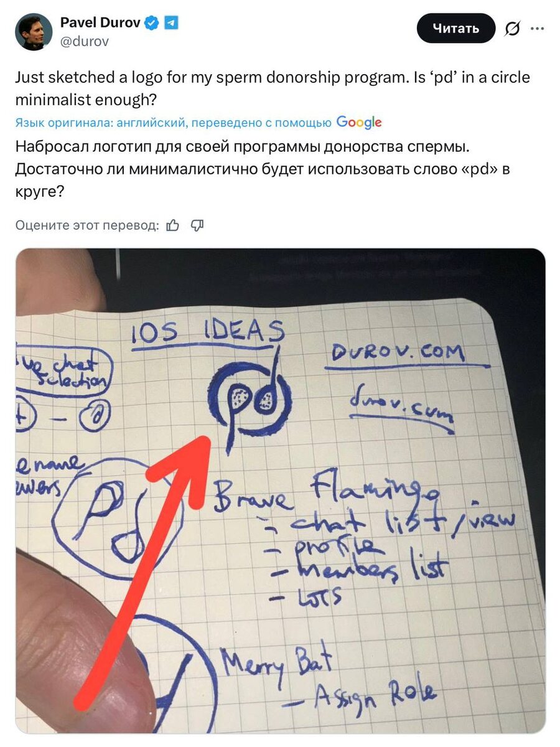Click the Telegram affiliation badge
Image resolution: width=560 pixels, height=747 pixels.
(x=171, y=24)
